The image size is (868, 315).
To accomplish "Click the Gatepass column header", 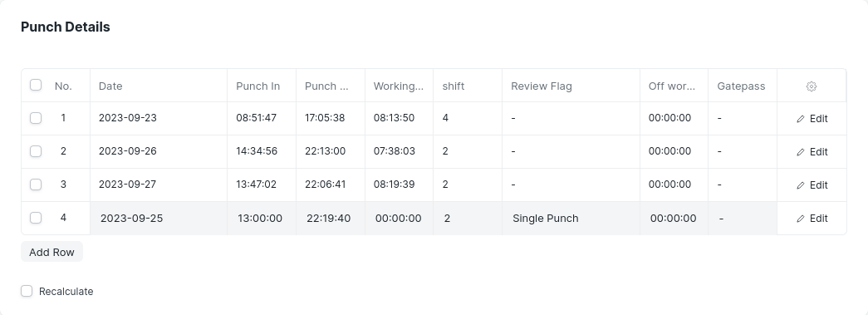I will (x=743, y=86).
